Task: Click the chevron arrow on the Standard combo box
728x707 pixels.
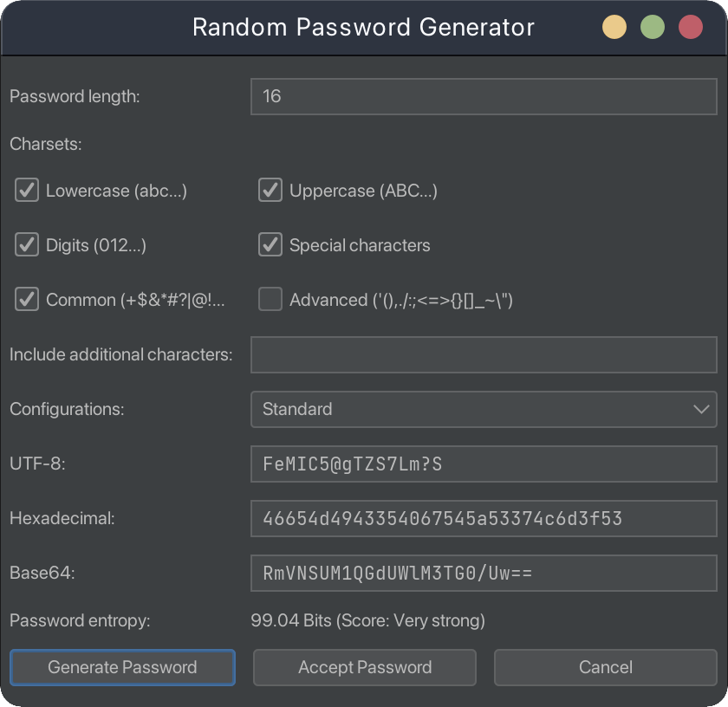Action: coord(702,409)
